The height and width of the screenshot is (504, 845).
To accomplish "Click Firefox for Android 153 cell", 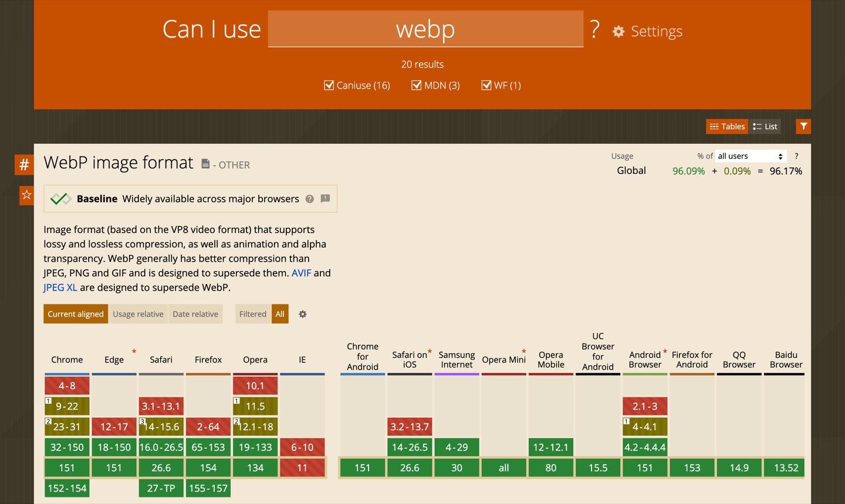I will click(692, 468).
